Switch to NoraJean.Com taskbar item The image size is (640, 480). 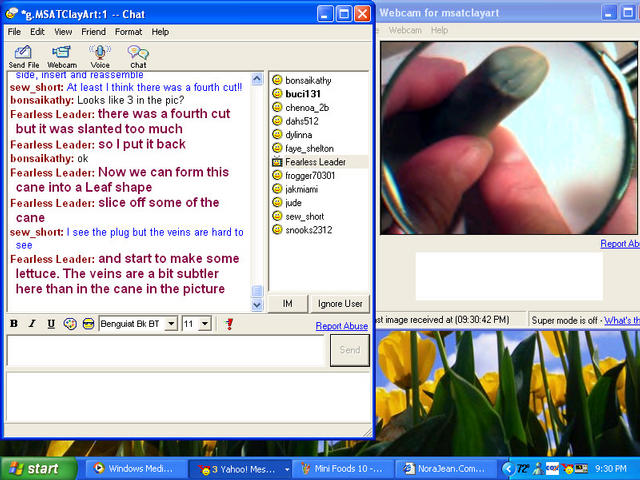[x=445, y=469]
